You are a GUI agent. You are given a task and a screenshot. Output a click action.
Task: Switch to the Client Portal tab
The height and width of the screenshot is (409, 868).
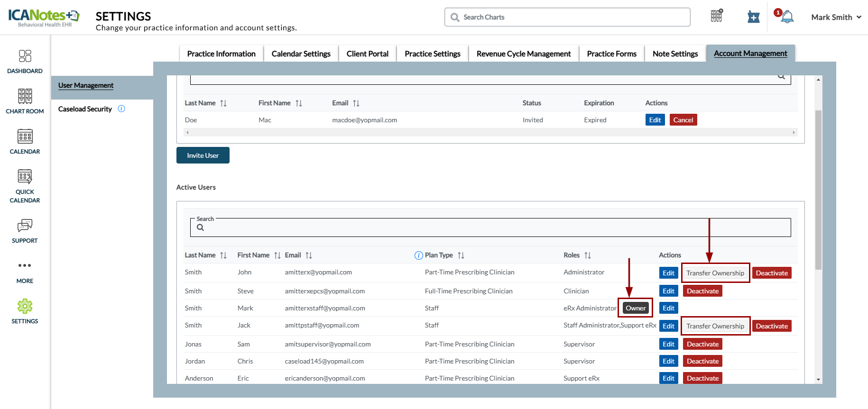coord(367,54)
